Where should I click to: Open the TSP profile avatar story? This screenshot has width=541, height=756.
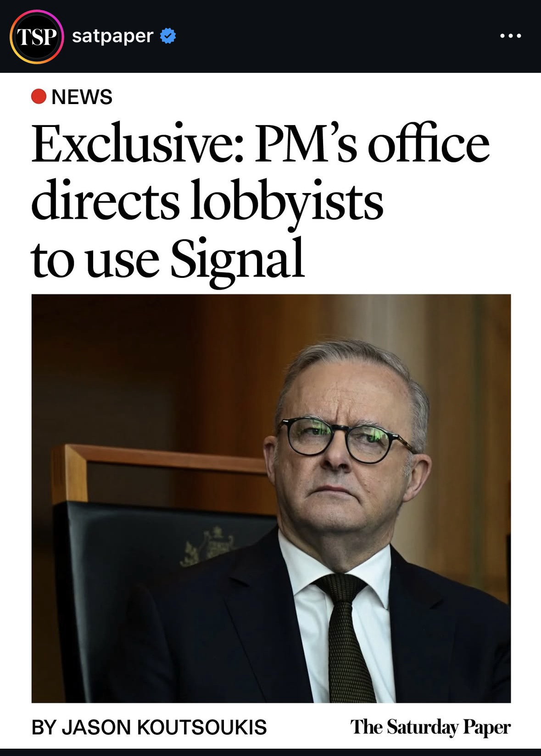[36, 36]
